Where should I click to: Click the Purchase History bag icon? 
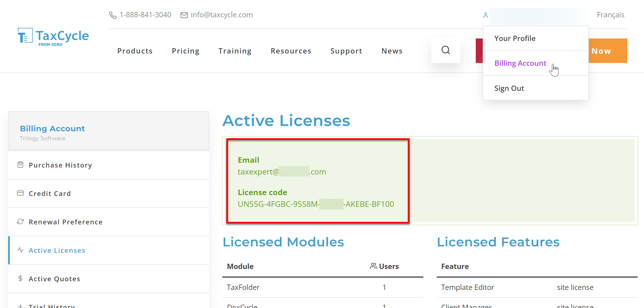(x=20, y=165)
